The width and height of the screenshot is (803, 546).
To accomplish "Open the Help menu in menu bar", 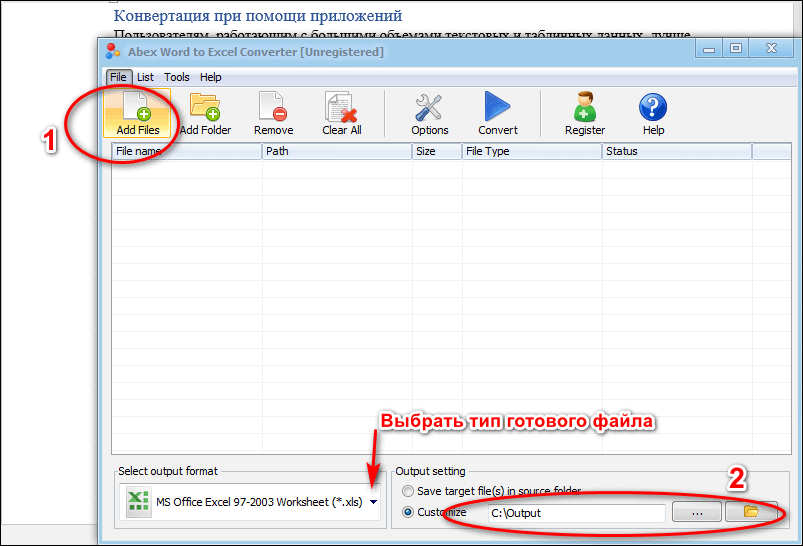I will 210,77.
